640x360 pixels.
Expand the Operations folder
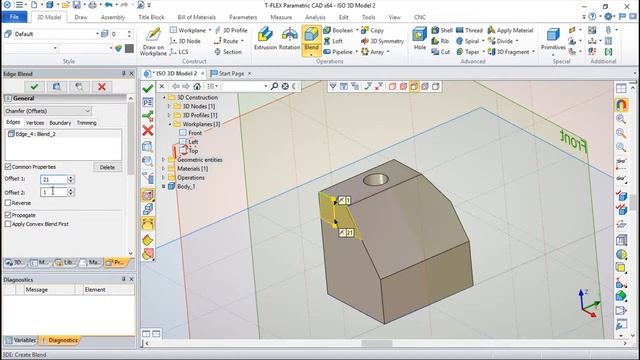pyautogui.click(x=164, y=178)
